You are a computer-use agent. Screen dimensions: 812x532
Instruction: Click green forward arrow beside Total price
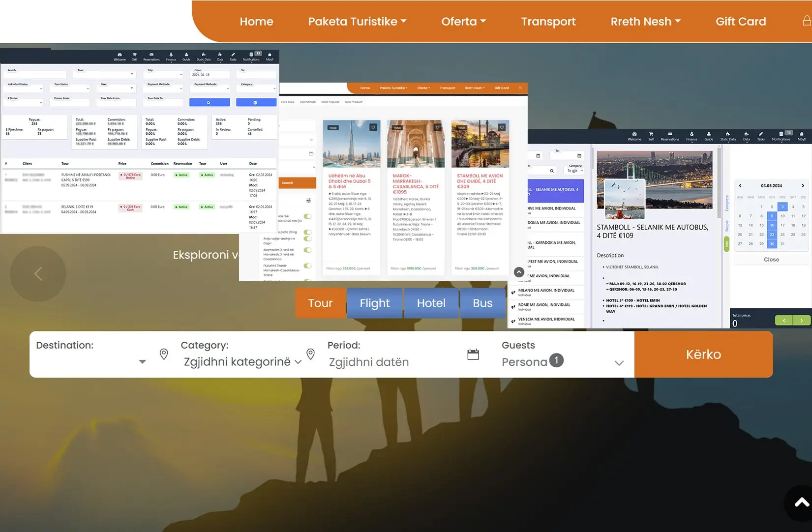802,320
